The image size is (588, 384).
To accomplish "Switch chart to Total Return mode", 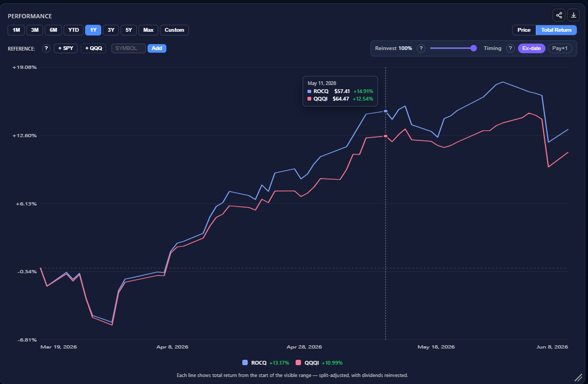I will (x=556, y=30).
